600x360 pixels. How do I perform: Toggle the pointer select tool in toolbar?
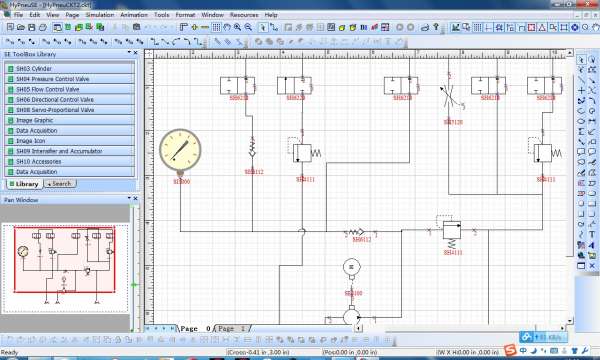coord(263,27)
